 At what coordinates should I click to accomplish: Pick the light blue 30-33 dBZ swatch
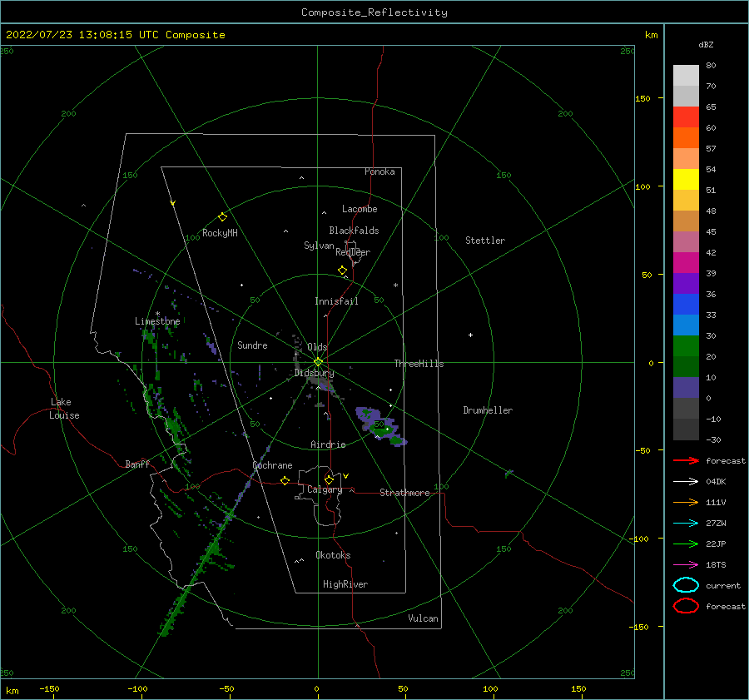tap(686, 325)
